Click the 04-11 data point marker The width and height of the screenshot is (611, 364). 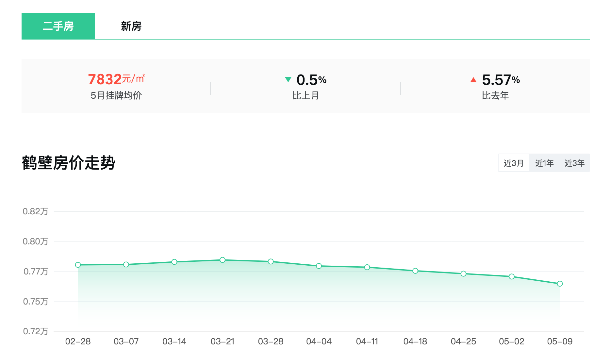point(367,267)
